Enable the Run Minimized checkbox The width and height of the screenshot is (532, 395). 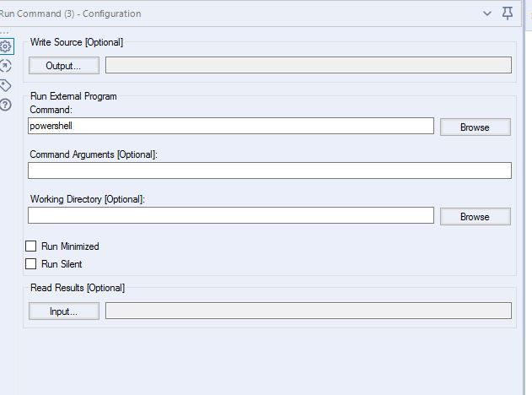coord(31,246)
